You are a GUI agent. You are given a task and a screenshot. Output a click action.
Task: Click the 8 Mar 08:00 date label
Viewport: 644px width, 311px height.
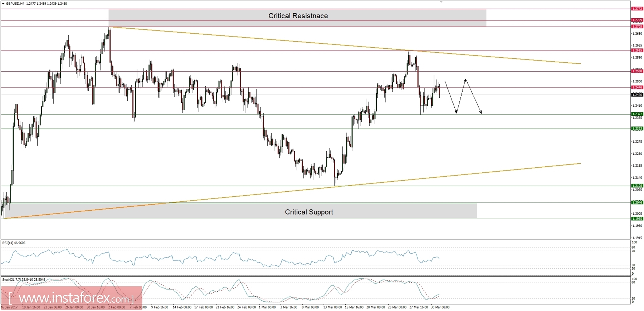click(310, 307)
